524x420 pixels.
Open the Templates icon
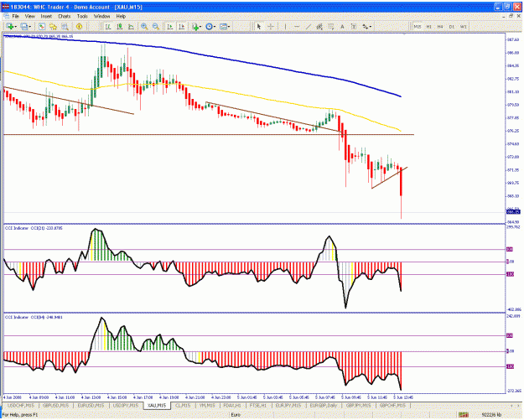pyautogui.click(x=223, y=26)
